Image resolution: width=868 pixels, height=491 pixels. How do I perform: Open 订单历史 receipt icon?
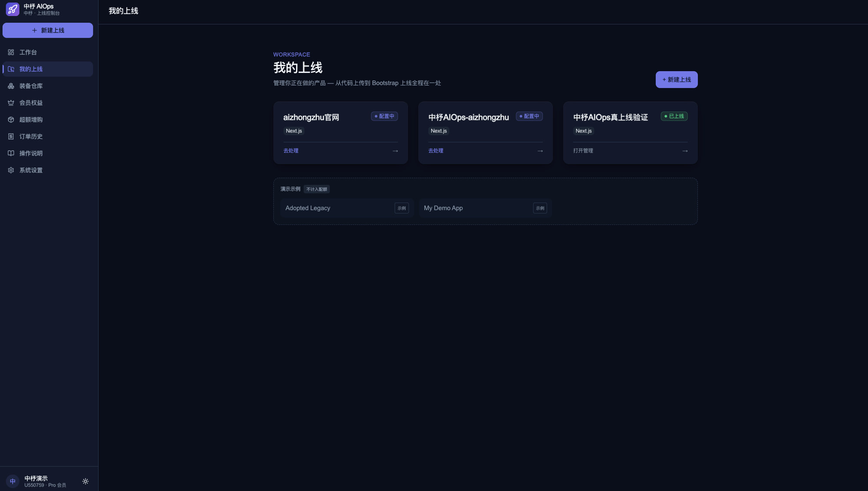11,136
